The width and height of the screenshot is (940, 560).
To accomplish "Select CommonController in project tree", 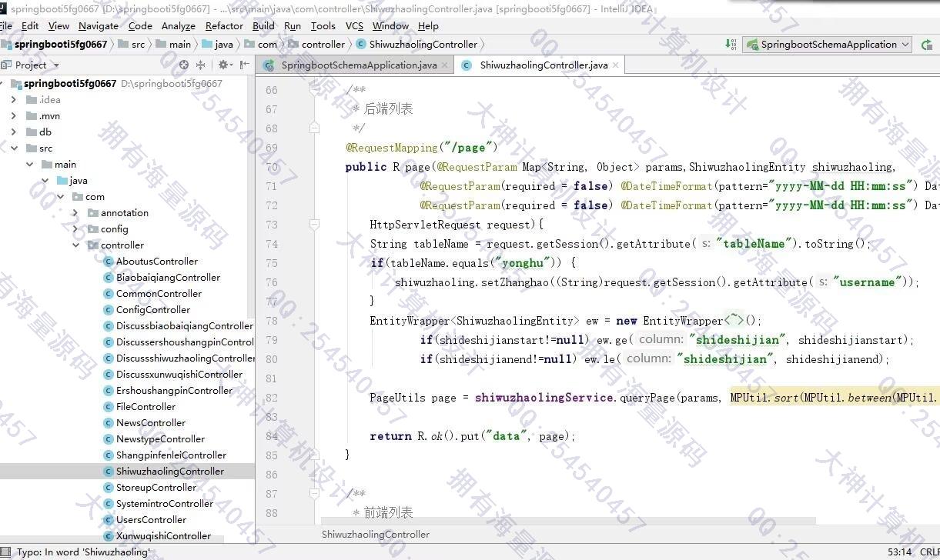I will [159, 294].
